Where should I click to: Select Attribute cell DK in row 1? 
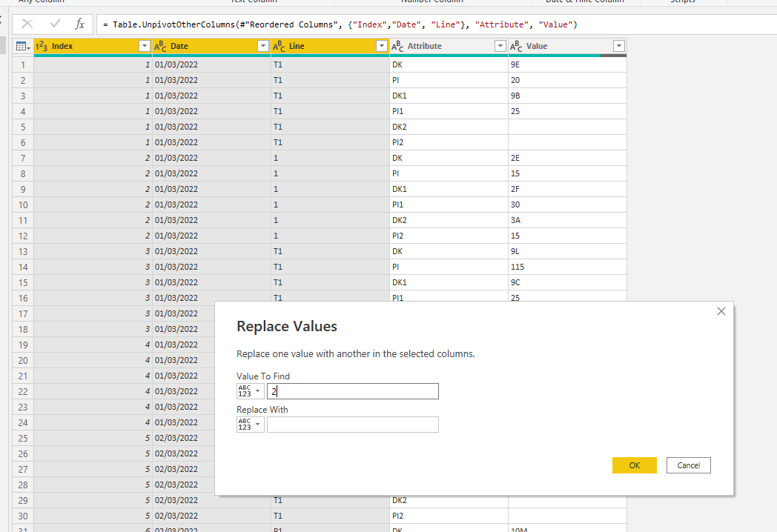point(449,64)
